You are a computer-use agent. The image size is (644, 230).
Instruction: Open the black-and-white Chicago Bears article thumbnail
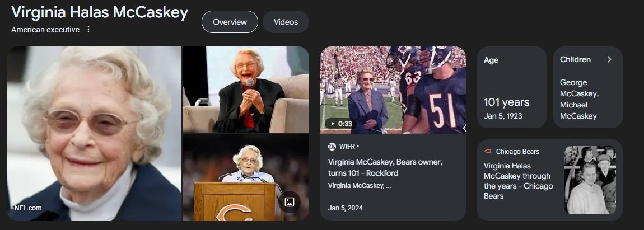click(590, 180)
